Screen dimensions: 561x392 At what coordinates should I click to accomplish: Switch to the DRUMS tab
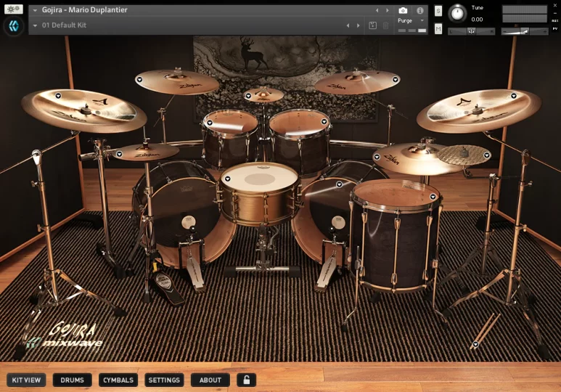point(72,380)
